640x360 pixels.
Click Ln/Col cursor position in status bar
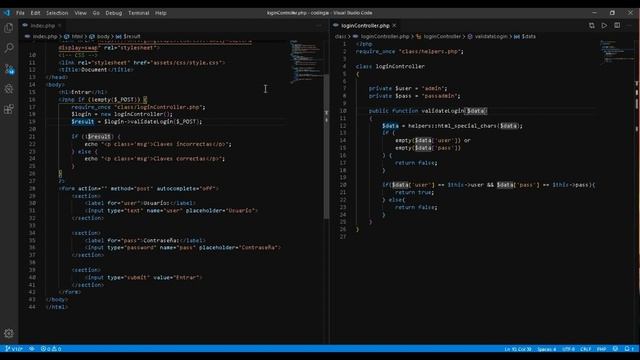pyautogui.click(x=518, y=349)
